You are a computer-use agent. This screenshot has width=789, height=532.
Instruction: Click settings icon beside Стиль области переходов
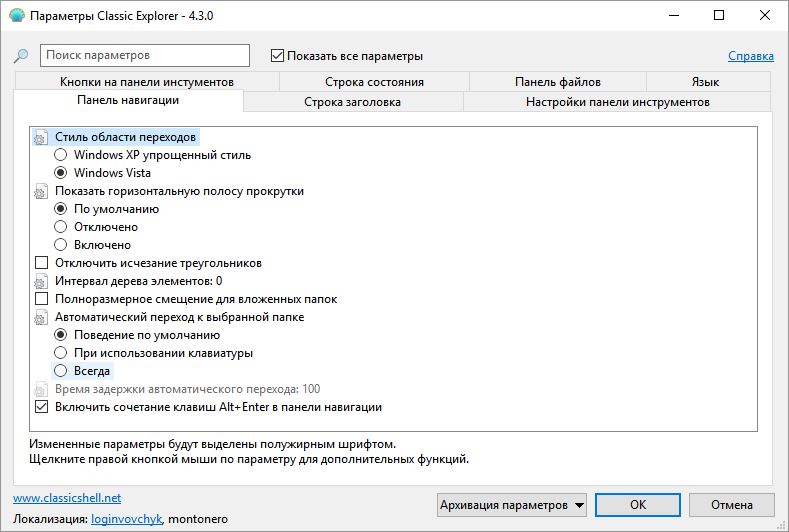click(x=41, y=138)
